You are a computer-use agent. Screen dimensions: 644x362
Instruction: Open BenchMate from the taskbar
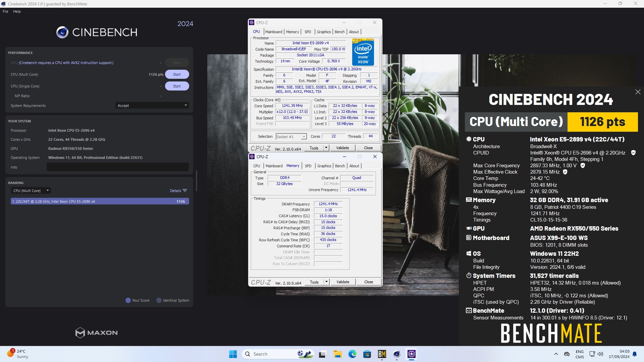click(x=382, y=354)
